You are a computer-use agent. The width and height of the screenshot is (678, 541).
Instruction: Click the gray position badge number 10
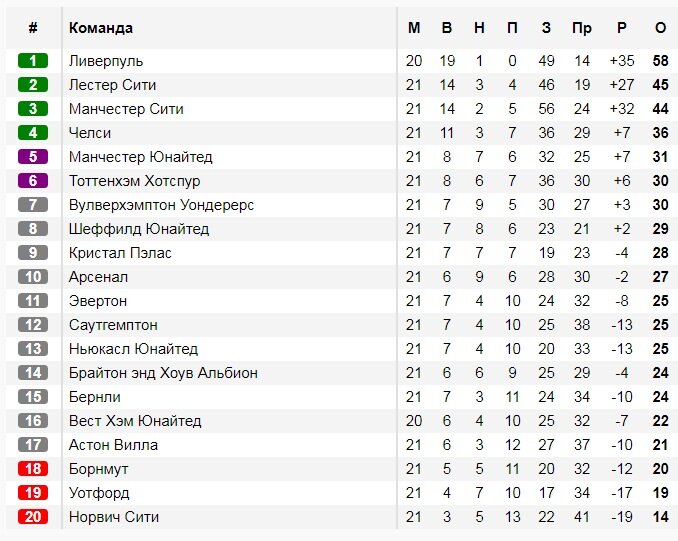(x=33, y=277)
